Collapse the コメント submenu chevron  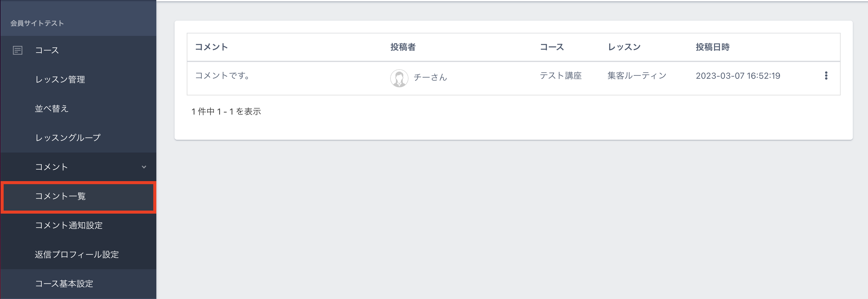click(144, 167)
